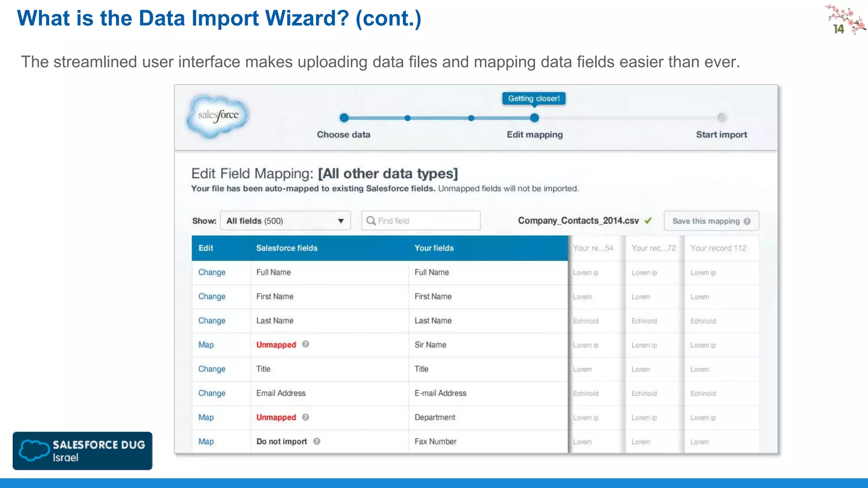The image size is (868, 488).
Task: Click Change link for Title row
Action: tap(212, 369)
